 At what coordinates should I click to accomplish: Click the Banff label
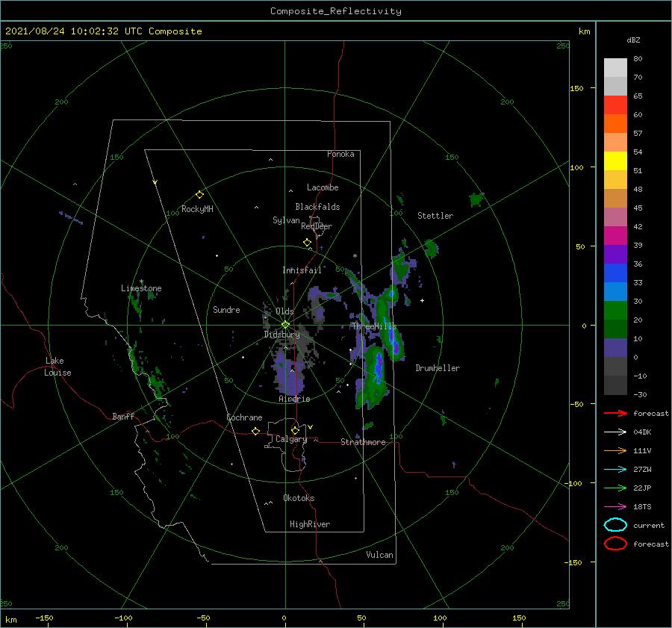pos(123,416)
